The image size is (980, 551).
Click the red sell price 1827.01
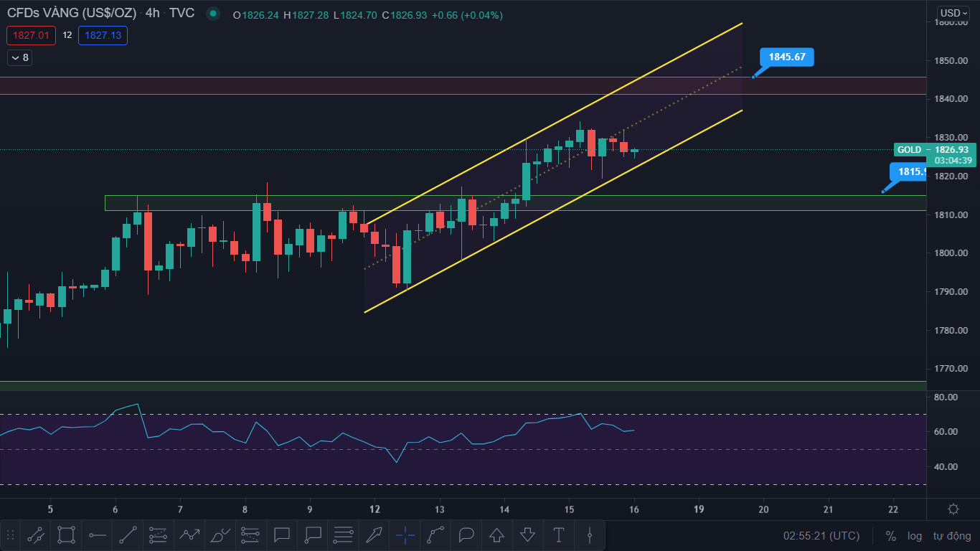coord(31,35)
